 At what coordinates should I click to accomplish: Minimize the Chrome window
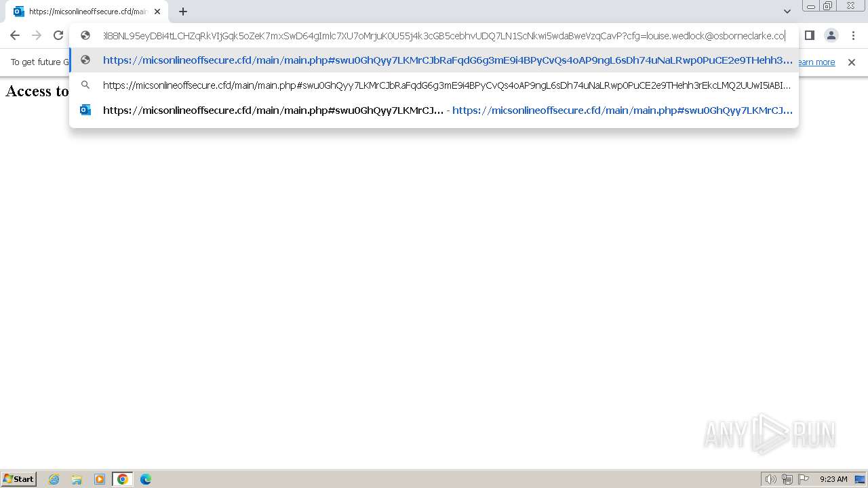pyautogui.click(x=811, y=6)
